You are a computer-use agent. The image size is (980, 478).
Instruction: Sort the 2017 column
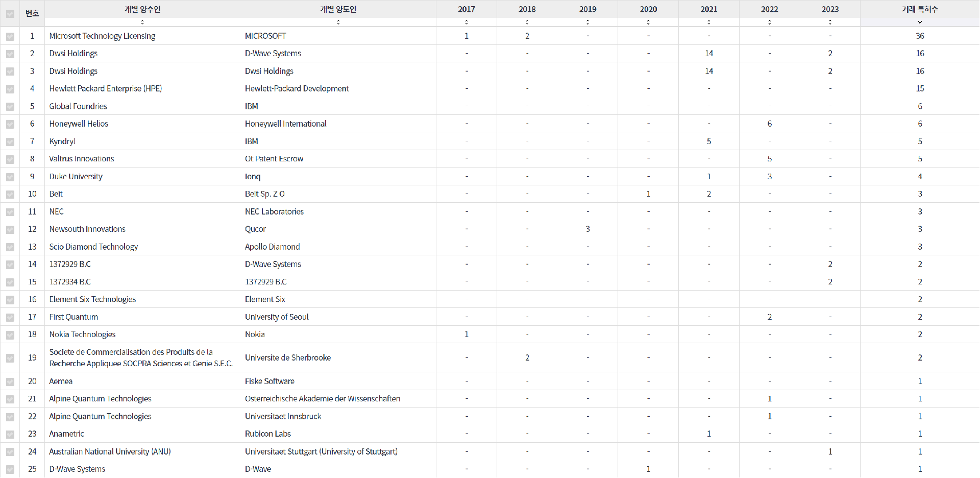pos(467,22)
